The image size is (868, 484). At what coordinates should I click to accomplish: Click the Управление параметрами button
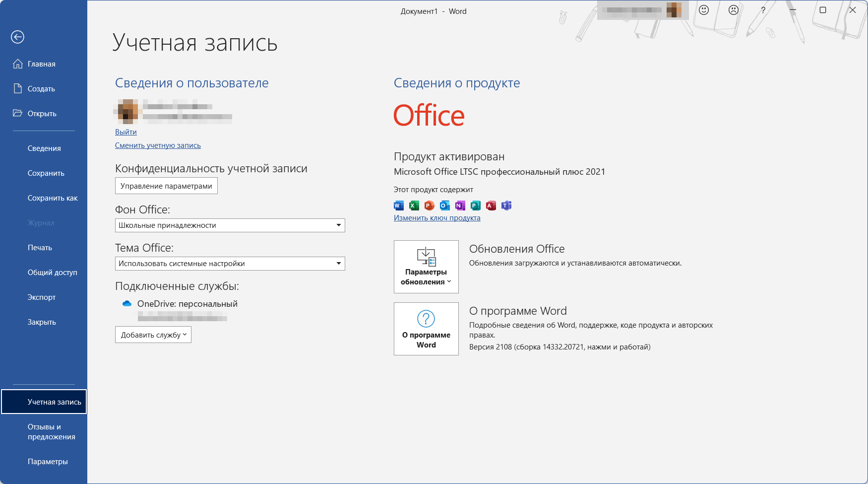[x=166, y=186]
